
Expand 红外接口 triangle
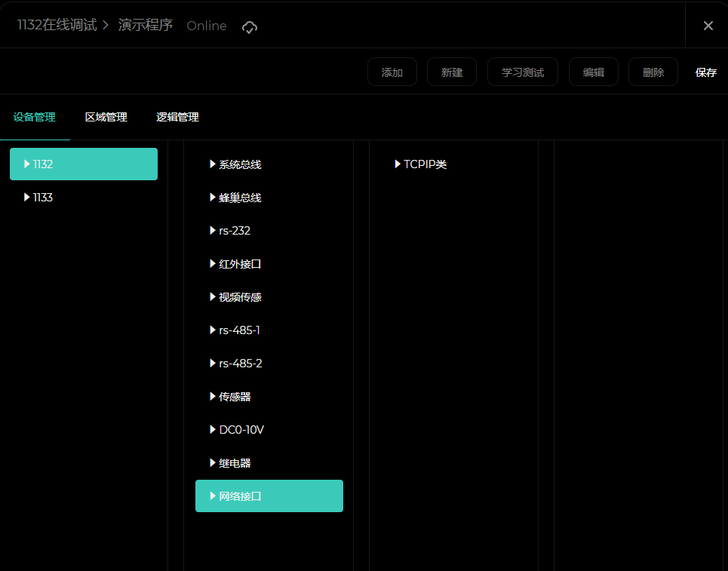[x=213, y=264]
